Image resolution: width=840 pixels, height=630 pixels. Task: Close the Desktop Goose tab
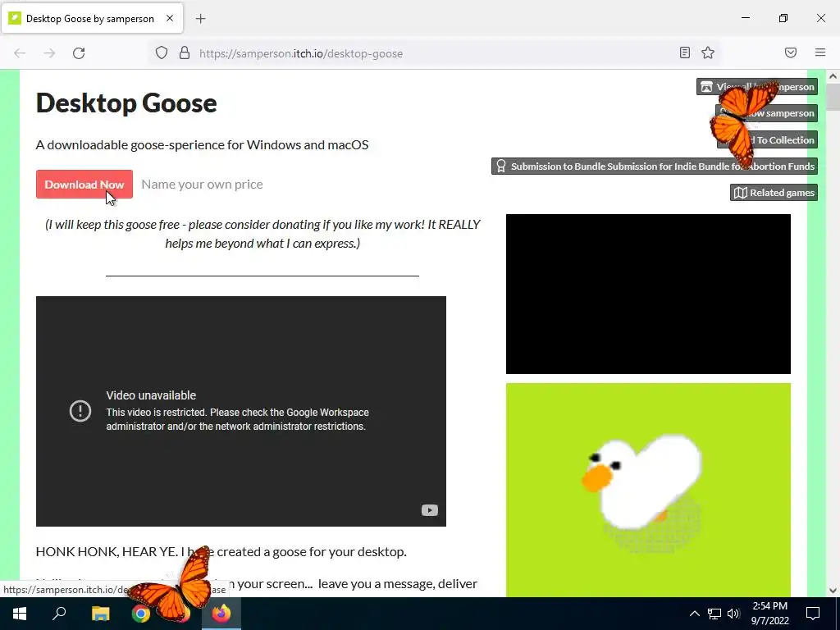170,18
